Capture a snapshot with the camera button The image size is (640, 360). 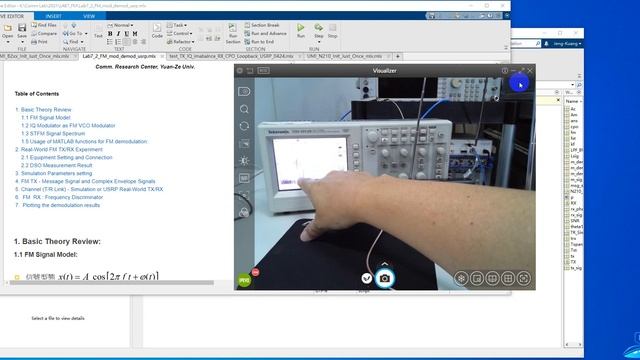click(384, 278)
